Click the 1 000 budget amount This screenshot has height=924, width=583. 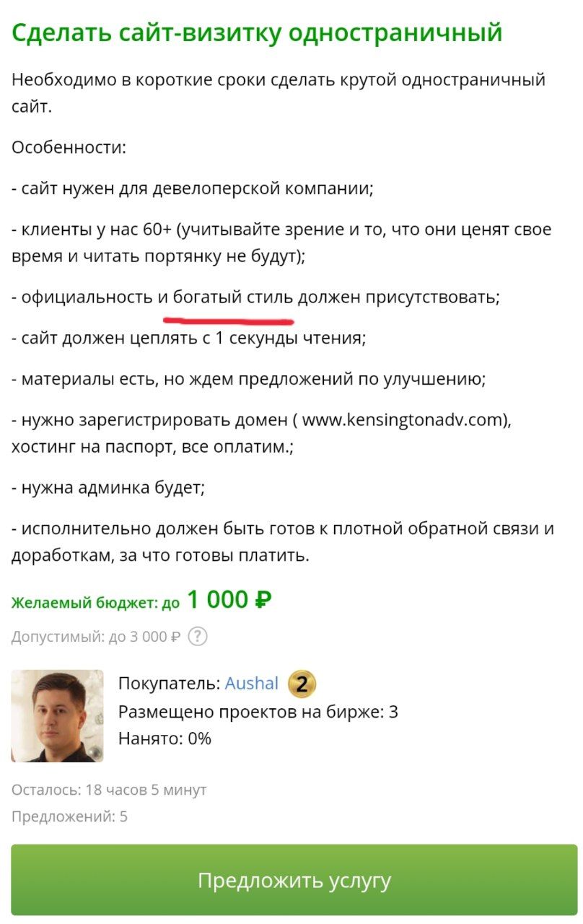217,599
